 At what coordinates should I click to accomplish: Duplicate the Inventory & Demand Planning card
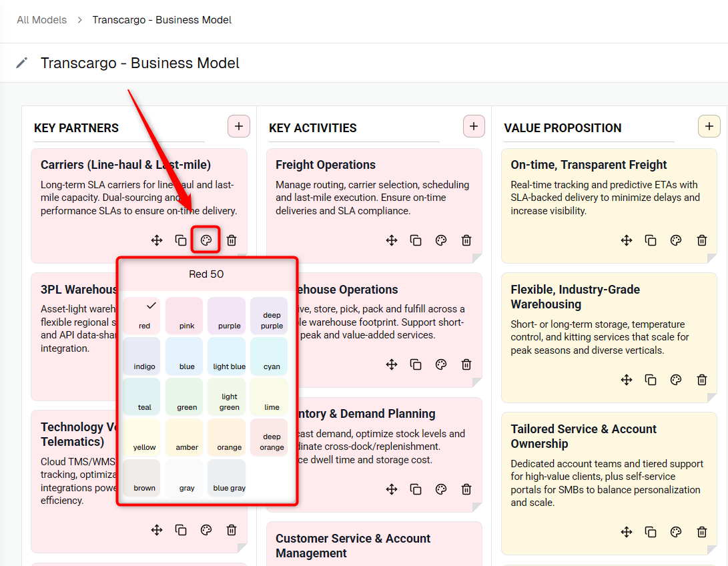tap(416, 489)
